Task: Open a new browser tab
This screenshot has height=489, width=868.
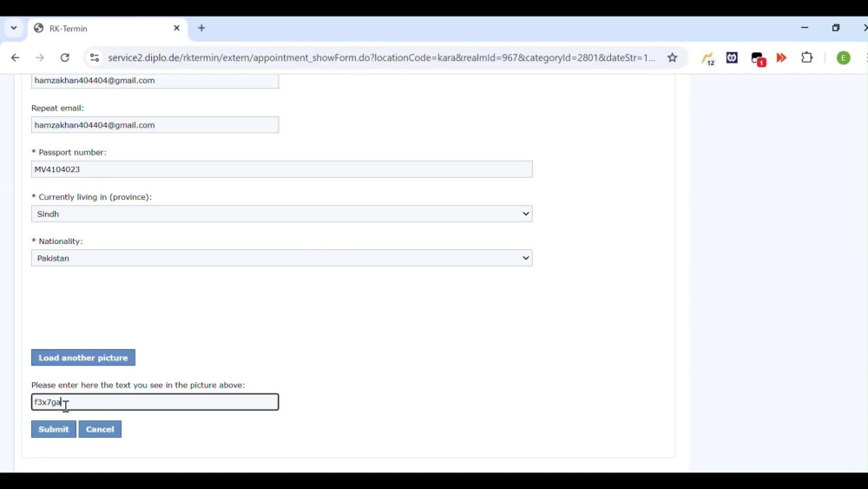Action: [201, 29]
